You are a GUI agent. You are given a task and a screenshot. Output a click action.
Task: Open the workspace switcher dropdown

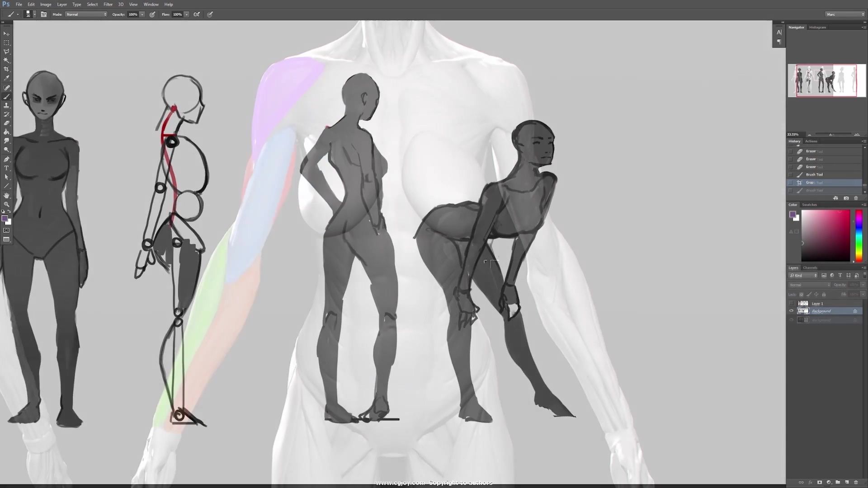pyautogui.click(x=845, y=14)
